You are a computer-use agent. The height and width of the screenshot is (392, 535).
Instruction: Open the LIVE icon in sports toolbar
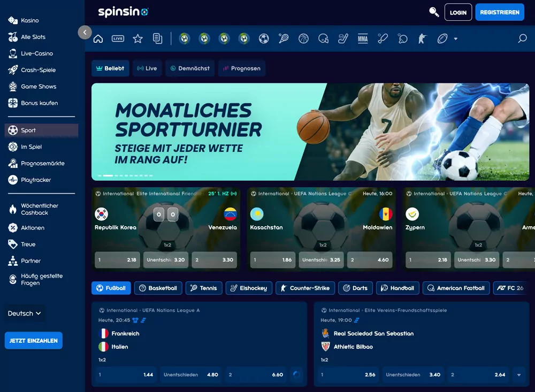click(x=118, y=39)
